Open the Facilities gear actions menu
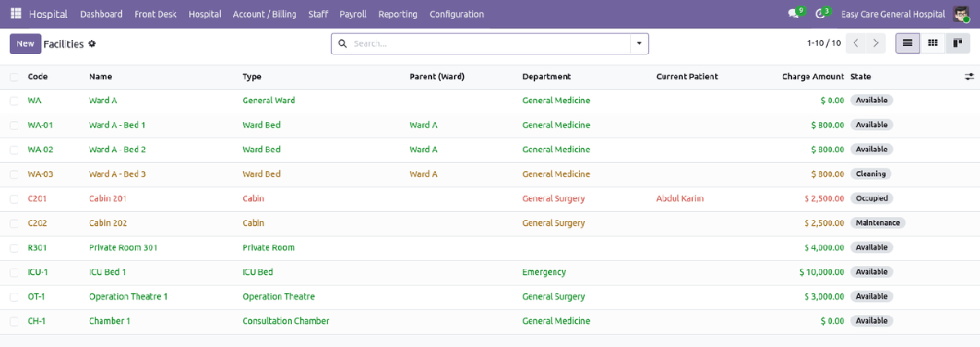This screenshot has width=980, height=347. tap(92, 43)
